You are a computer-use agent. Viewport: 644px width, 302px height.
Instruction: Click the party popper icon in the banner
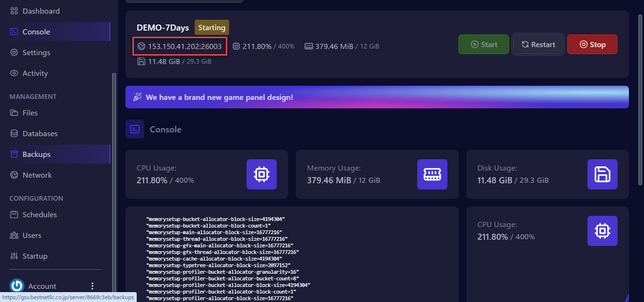click(137, 97)
